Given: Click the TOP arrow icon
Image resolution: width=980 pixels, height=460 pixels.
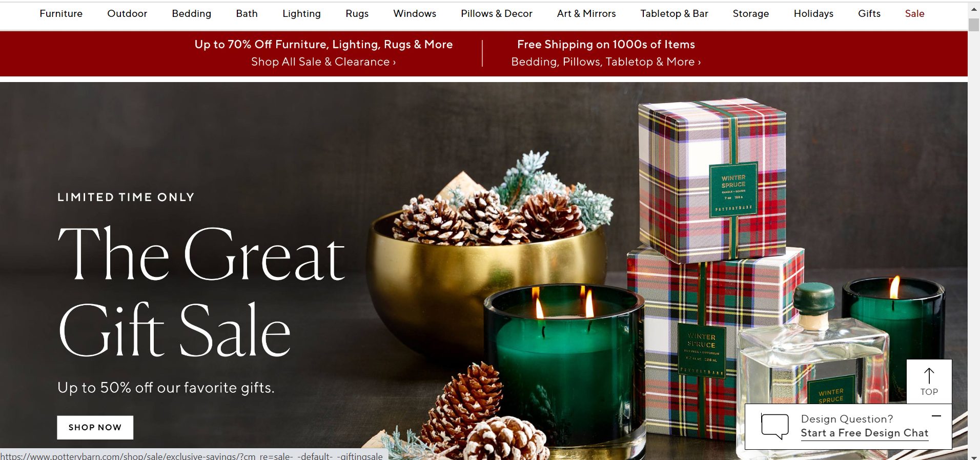Looking at the screenshot, I should (929, 376).
